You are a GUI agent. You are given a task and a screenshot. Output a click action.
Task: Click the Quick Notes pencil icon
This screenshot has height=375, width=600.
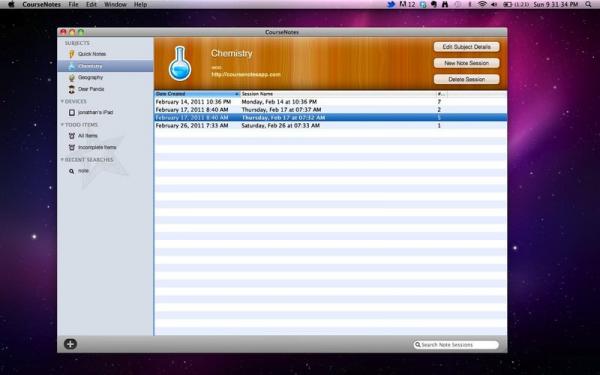click(x=72, y=54)
